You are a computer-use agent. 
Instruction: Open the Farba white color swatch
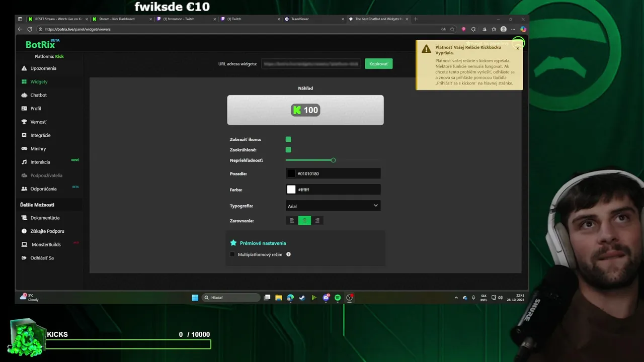[x=291, y=190]
